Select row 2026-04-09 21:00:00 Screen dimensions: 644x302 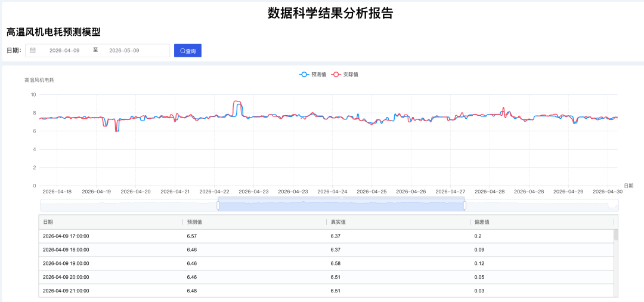click(327, 291)
